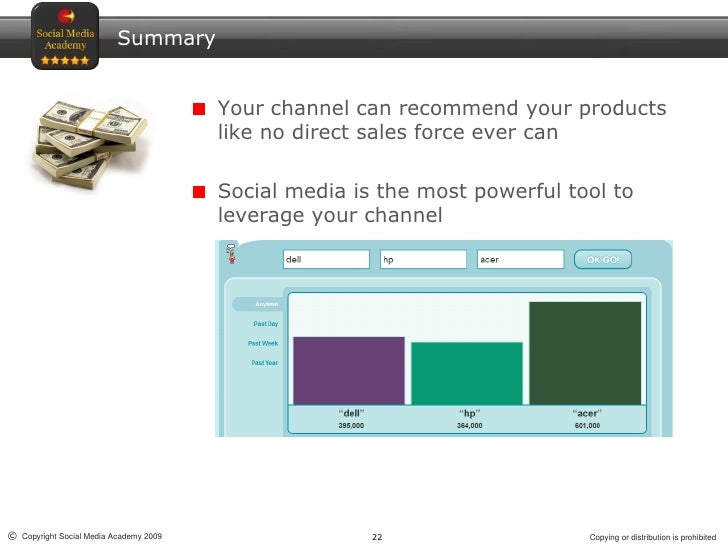The image size is (728, 546).
Task: Click the 'hp' search input field
Action: coord(423,259)
